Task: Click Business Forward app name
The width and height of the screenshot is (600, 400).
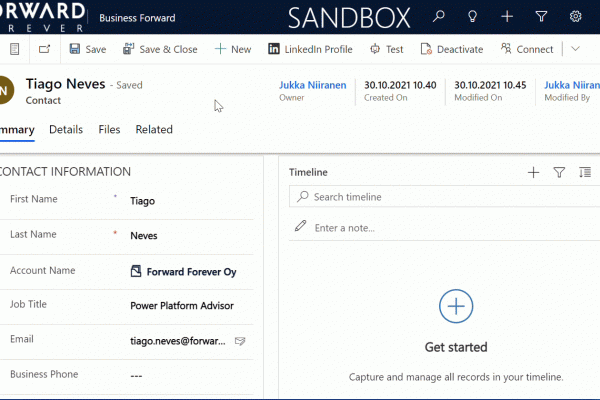Action: 137,18
